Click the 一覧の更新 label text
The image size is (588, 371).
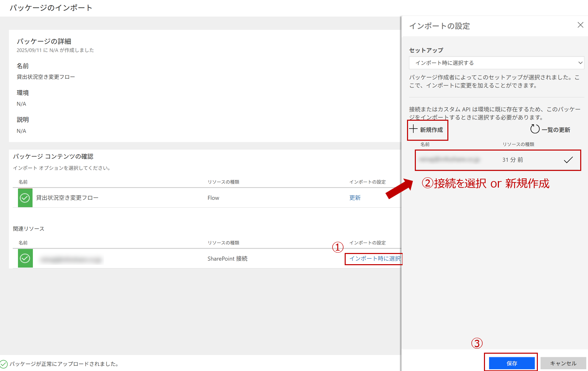[x=556, y=130]
